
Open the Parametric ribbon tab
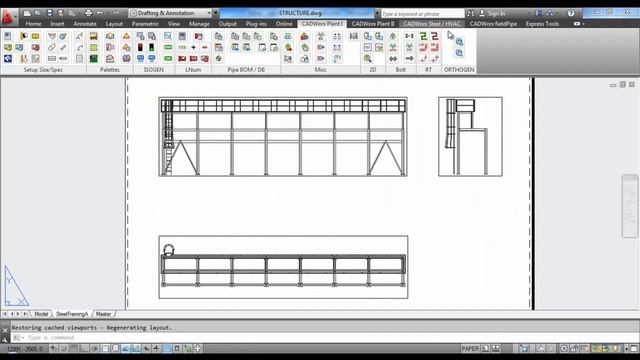tap(145, 24)
